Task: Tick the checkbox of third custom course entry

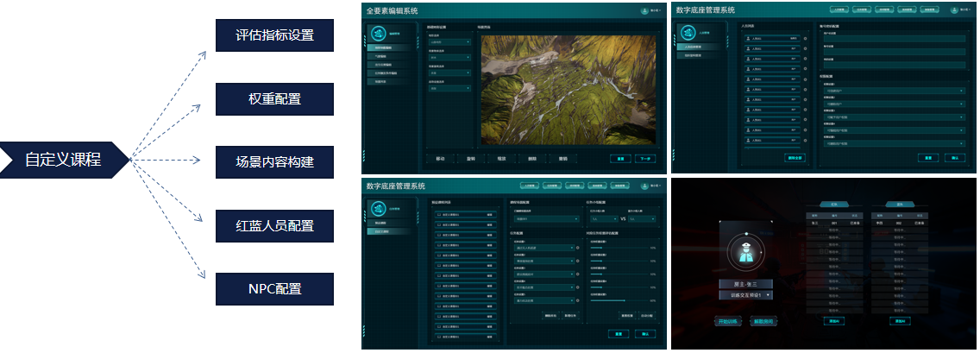Action: pos(438,234)
